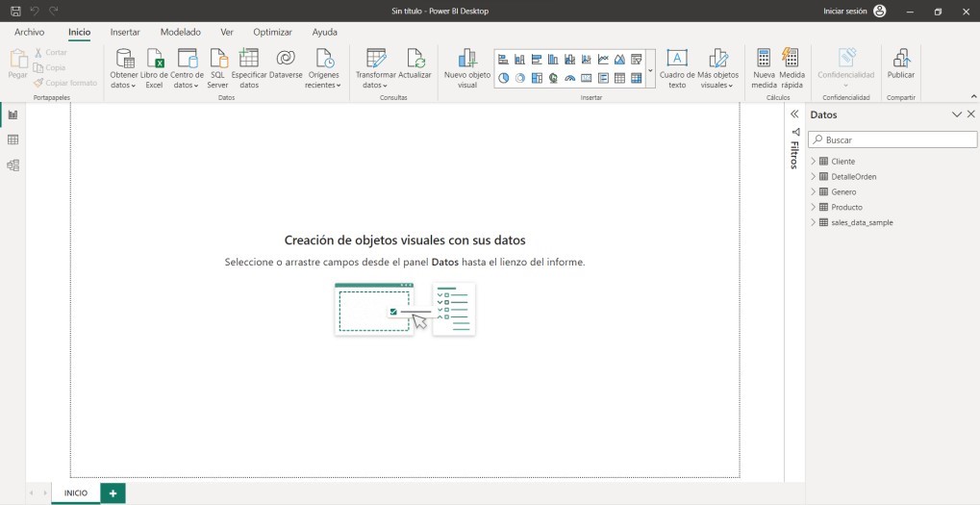Screen dimensions: 980x505
Task: Expand the sales_data_sample table
Action: 813,222
